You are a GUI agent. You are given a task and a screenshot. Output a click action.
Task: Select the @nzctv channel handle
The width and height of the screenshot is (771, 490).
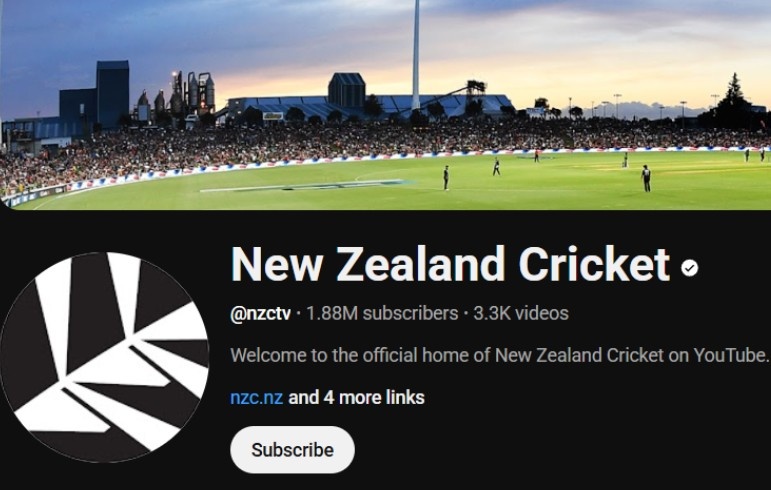point(260,313)
